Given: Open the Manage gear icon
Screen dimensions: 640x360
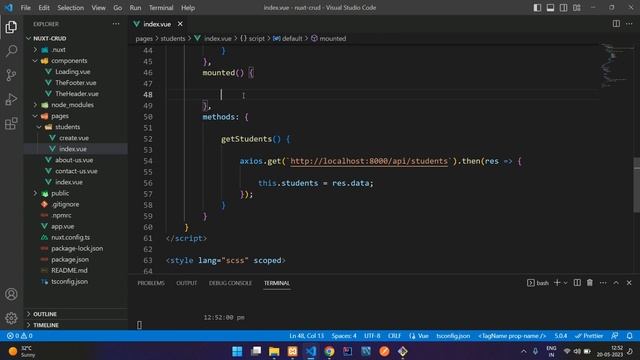Looking at the screenshot, I should [11, 318].
